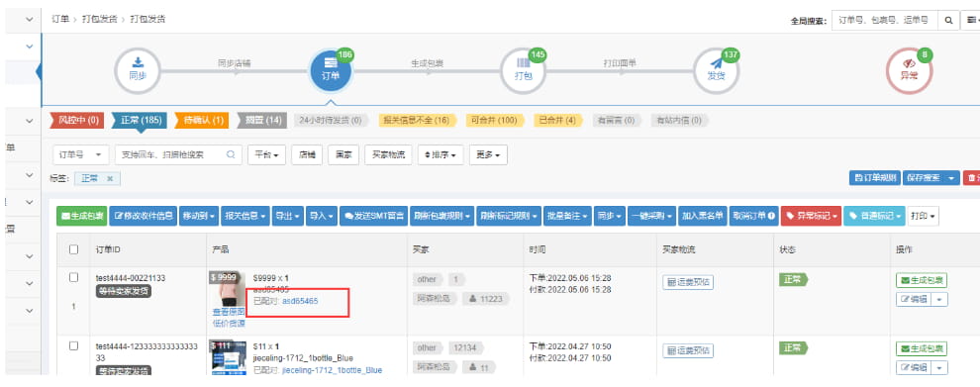Open the 更多 filter dropdown
Screen dimensions: 980x387
click(x=488, y=154)
